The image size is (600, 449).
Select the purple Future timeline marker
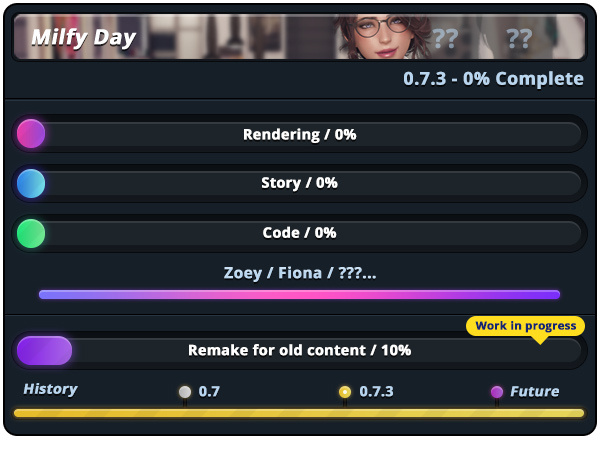[x=497, y=392]
